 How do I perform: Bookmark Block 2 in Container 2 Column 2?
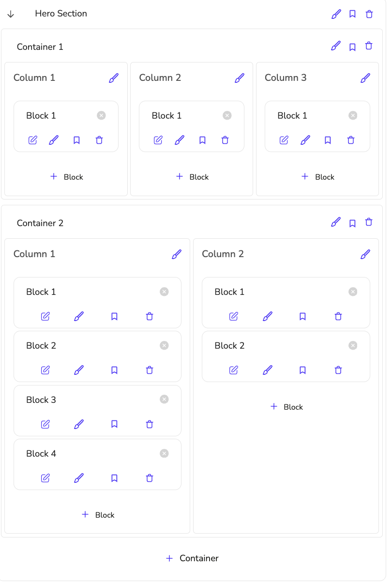coord(302,370)
